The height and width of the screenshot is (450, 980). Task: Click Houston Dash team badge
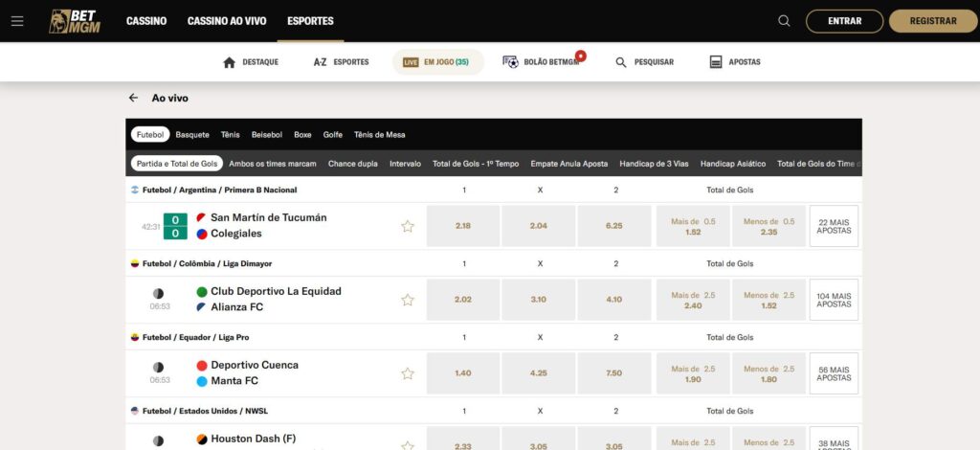tap(201, 439)
